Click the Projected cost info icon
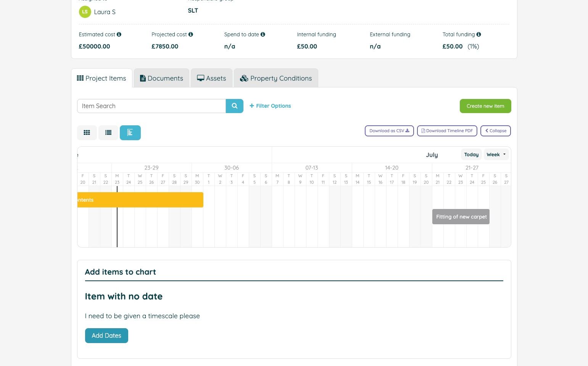The width and height of the screenshot is (588, 366). [x=191, y=34]
